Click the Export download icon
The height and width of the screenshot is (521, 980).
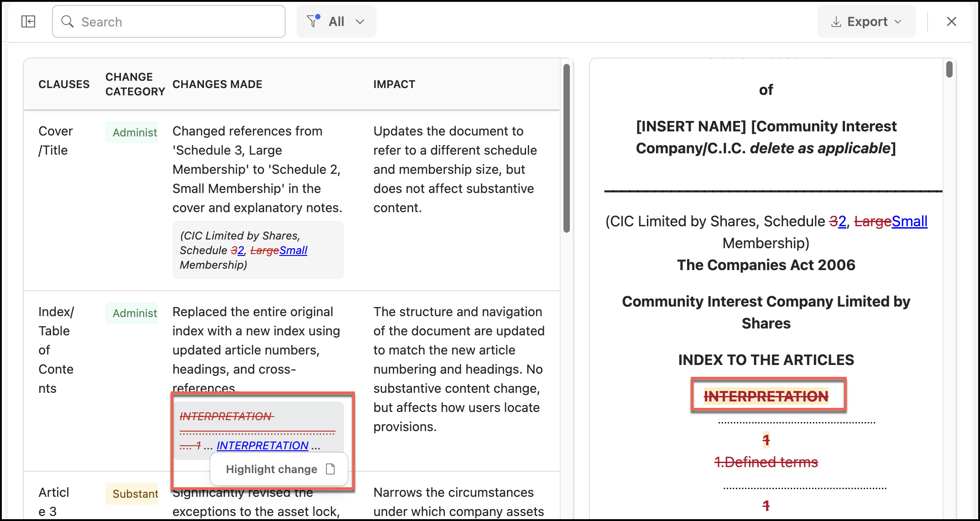point(836,22)
